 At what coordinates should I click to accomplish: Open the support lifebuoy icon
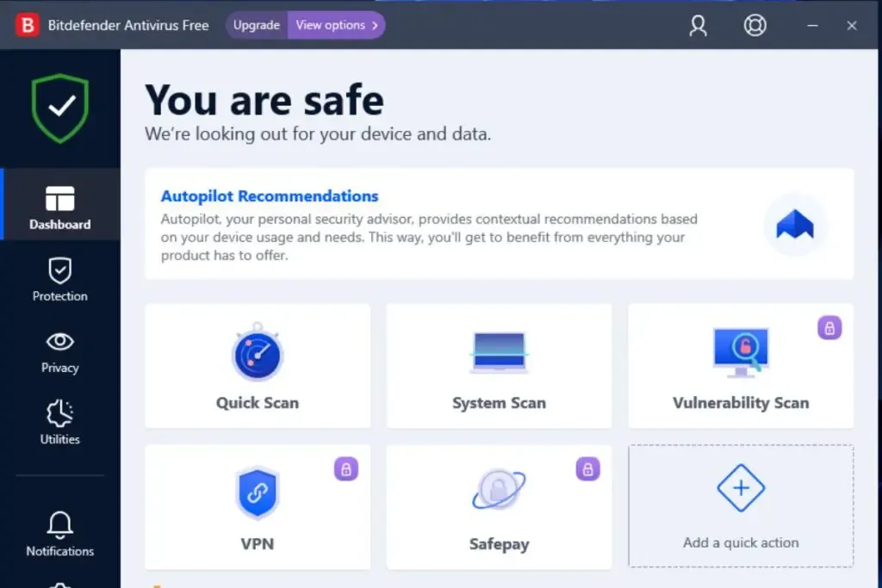pyautogui.click(x=755, y=25)
